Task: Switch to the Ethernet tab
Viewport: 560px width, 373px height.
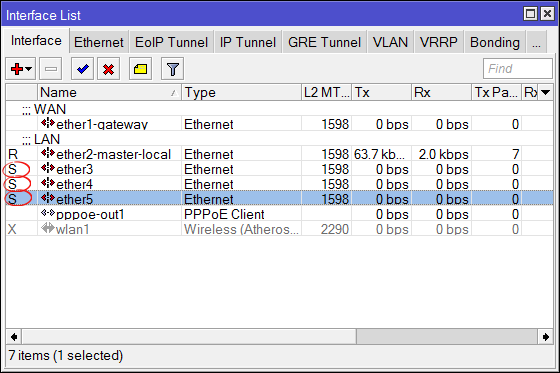Action: pyautogui.click(x=99, y=42)
